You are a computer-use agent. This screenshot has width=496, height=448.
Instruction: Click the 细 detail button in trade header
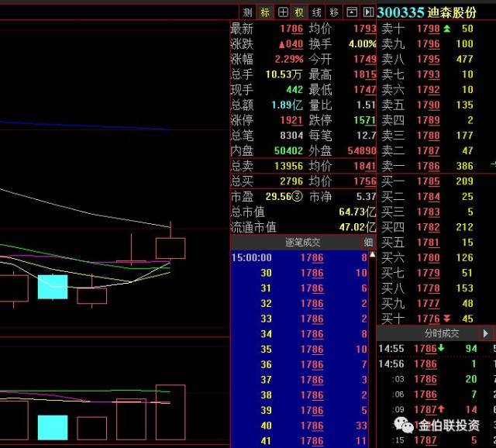pos(368,243)
